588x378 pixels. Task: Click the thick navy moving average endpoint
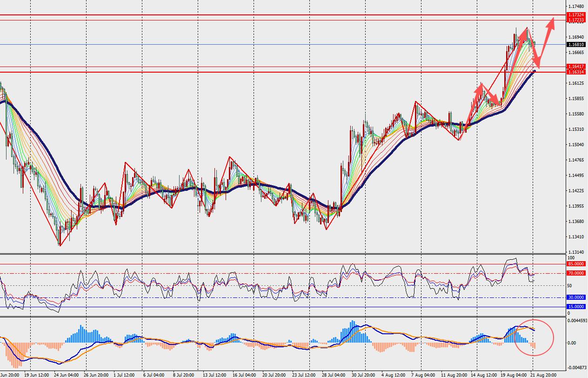pyautogui.click(x=535, y=71)
